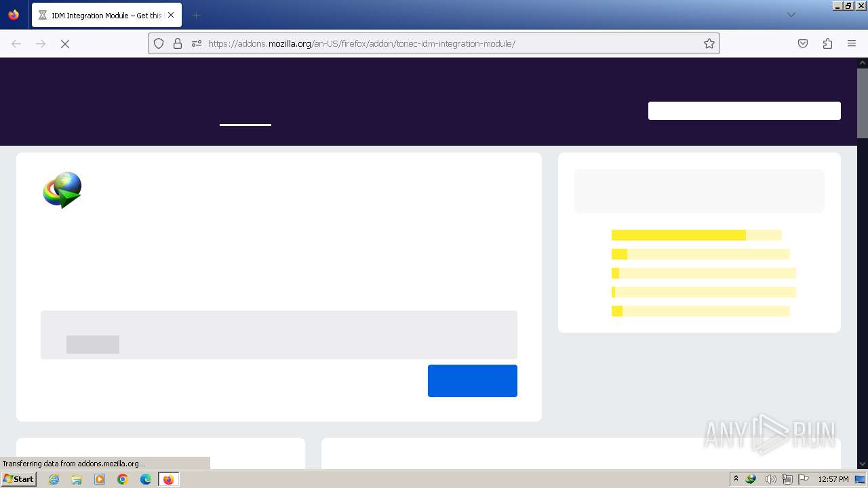The width and height of the screenshot is (868, 488).
Task: Bookmark this page with the star
Action: [709, 43]
